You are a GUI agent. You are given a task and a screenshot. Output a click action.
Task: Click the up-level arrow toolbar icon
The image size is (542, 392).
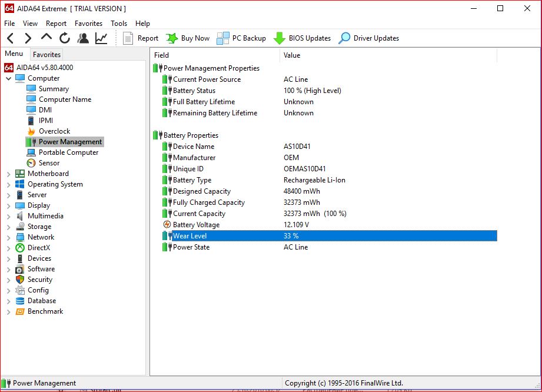pyautogui.click(x=46, y=37)
